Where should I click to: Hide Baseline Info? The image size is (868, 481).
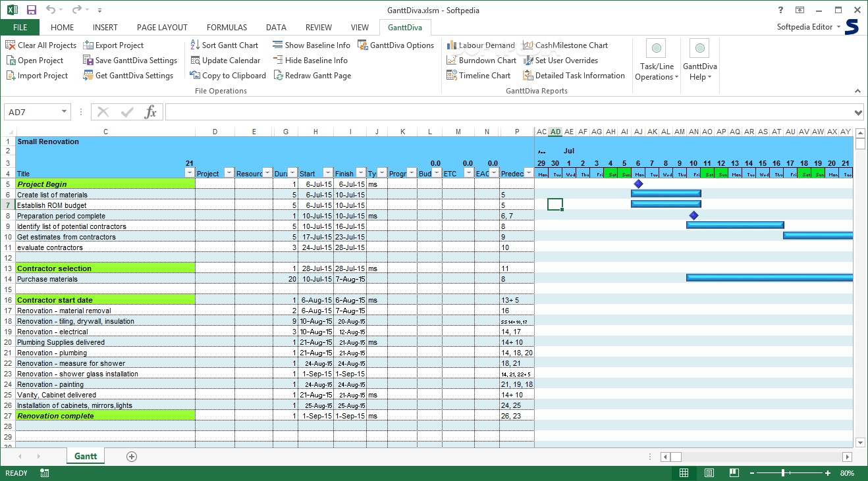click(x=310, y=61)
